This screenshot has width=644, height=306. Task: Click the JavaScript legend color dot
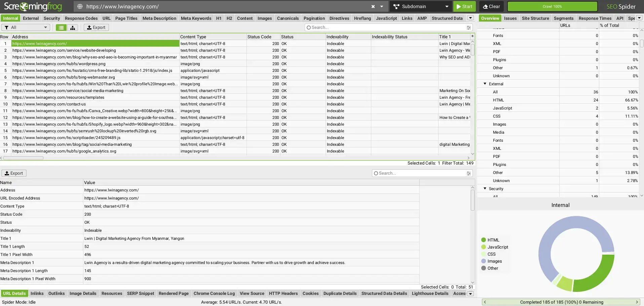pos(484,247)
